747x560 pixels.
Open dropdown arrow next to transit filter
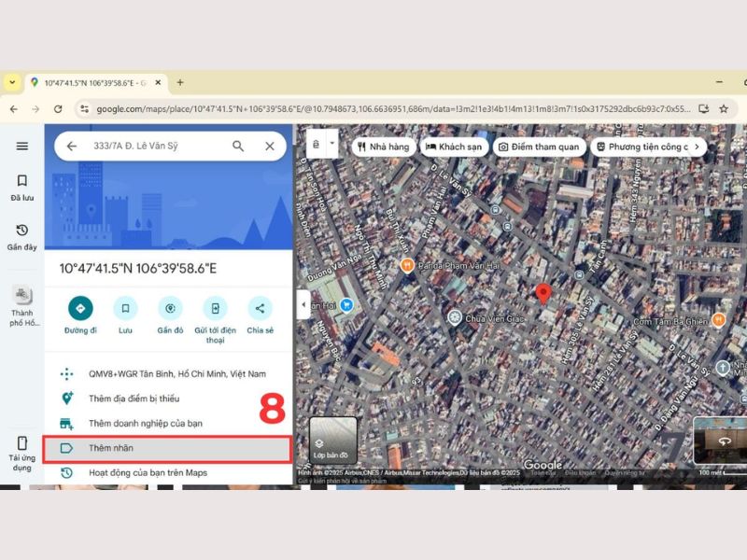(332, 144)
